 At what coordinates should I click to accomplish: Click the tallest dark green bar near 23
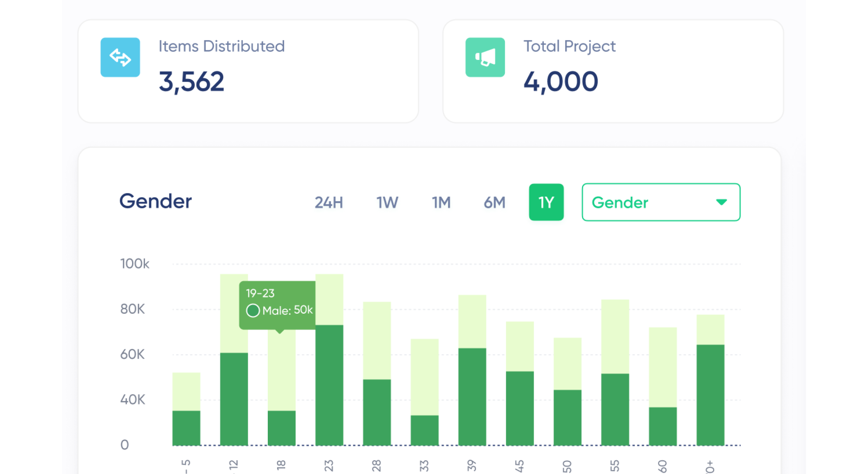click(329, 385)
